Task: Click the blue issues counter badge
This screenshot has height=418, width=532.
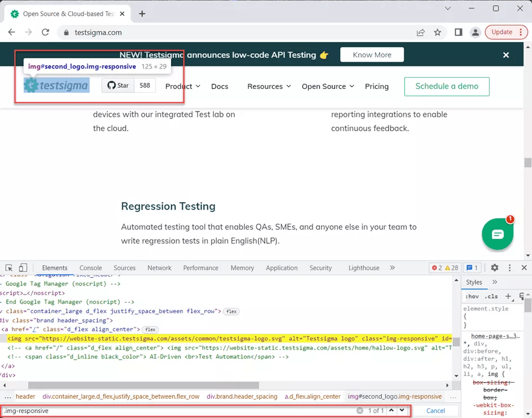Action: (472, 268)
